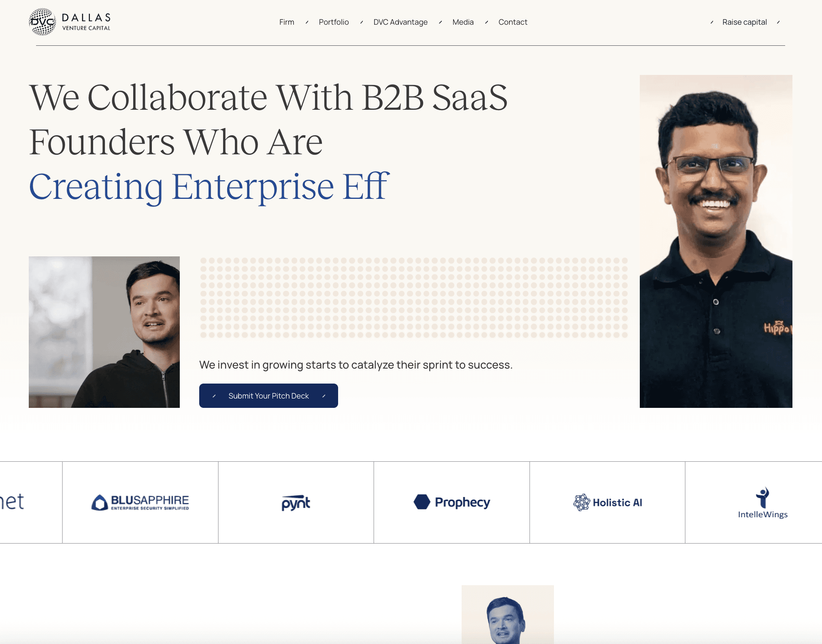Open the founder video thumbnail in hoodie
The height and width of the screenshot is (644, 822).
pos(104,332)
